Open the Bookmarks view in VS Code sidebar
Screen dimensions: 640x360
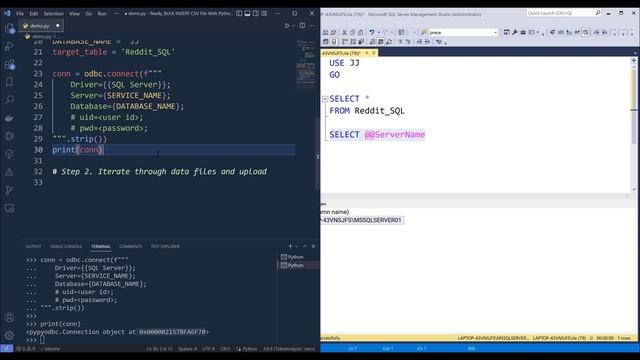(9, 82)
